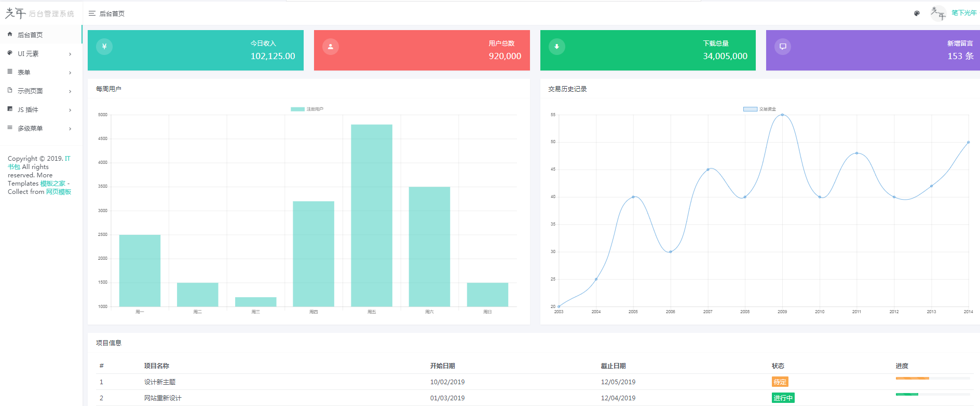
Task: Click the download arrow icon on downloads card
Action: (557, 47)
